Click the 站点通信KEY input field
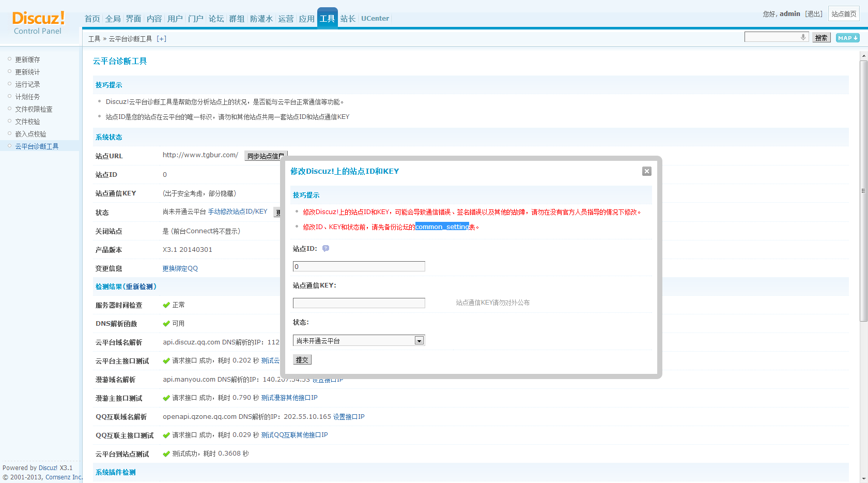The image size is (868, 483). (359, 303)
